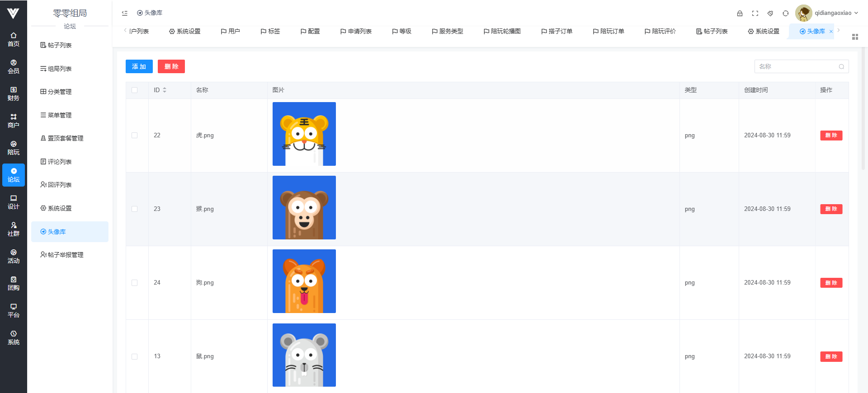Screen dimensions: 868x393
Task: Enter fullscreen mode via top bar icon
Action: (755, 14)
